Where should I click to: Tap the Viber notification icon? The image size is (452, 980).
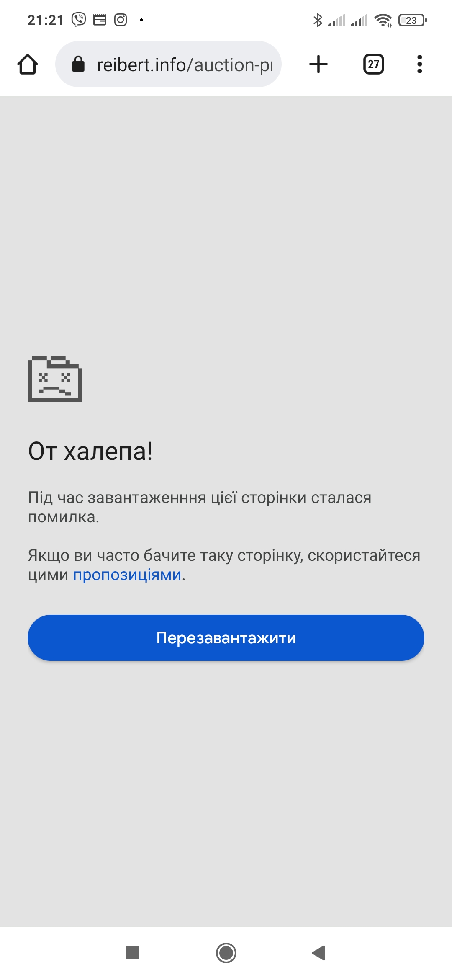coord(79,20)
